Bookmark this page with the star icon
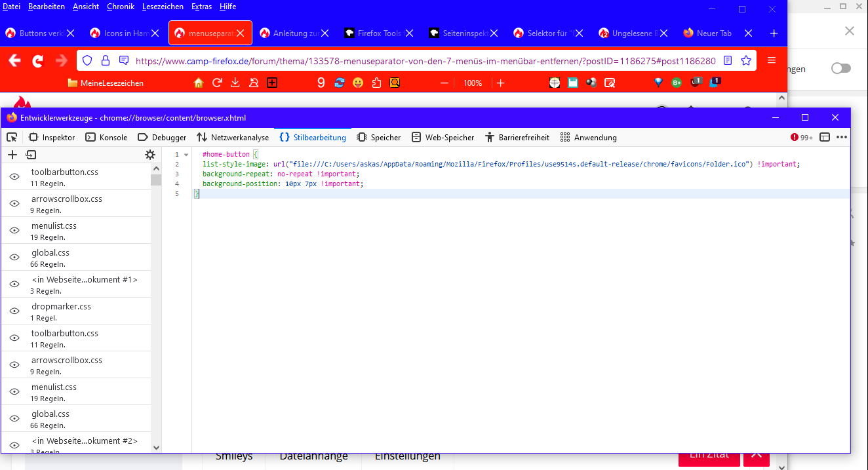 click(x=746, y=61)
